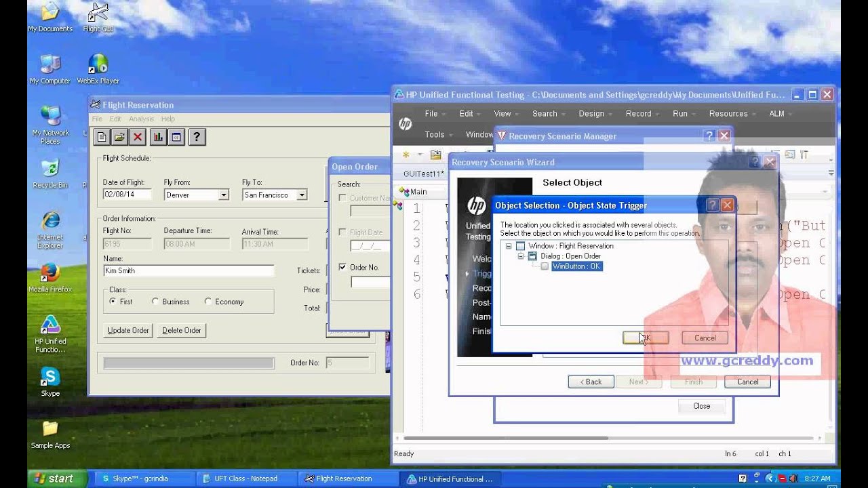Click help button on Object Selection dialog title
The height and width of the screenshot is (488, 868).
[x=712, y=205]
